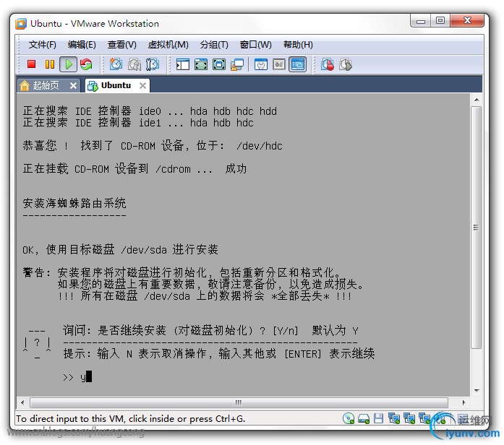Viewport: 504px width, 445px height.
Task: Click the greyed replay recording icon
Action: 346,64
